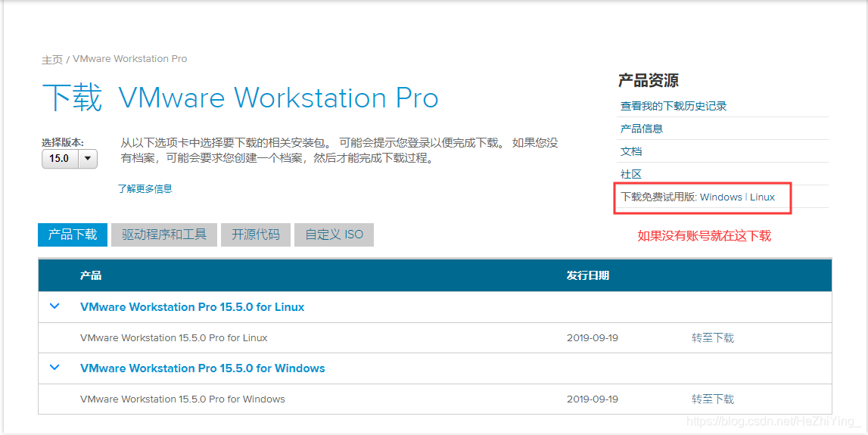
Task: Open 文档 resource link
Action: (631, 151)
